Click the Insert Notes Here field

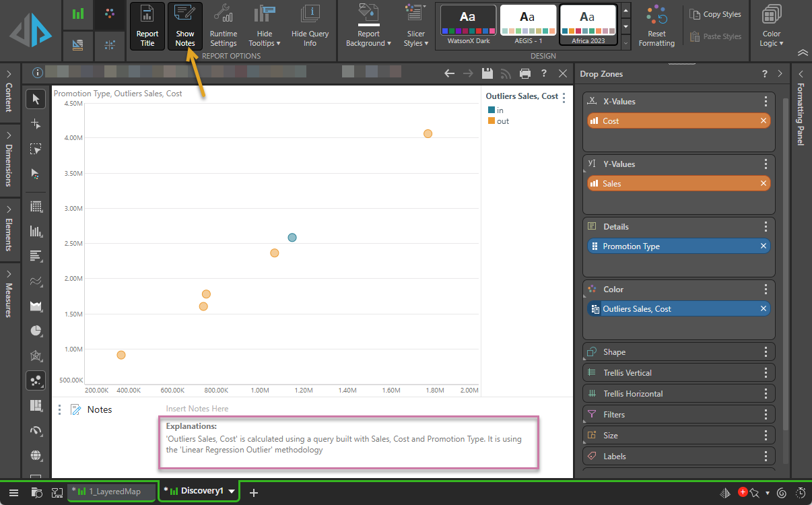[x=197, y=409]
